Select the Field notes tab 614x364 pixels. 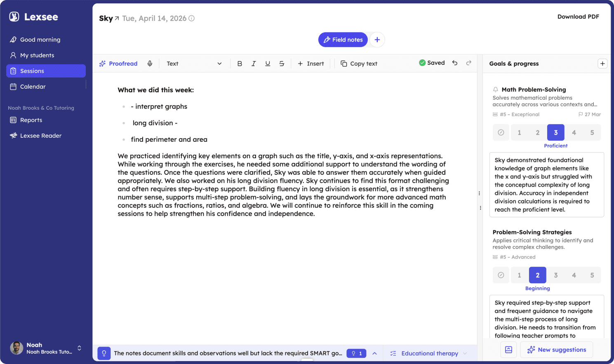[x=343, y=40]
